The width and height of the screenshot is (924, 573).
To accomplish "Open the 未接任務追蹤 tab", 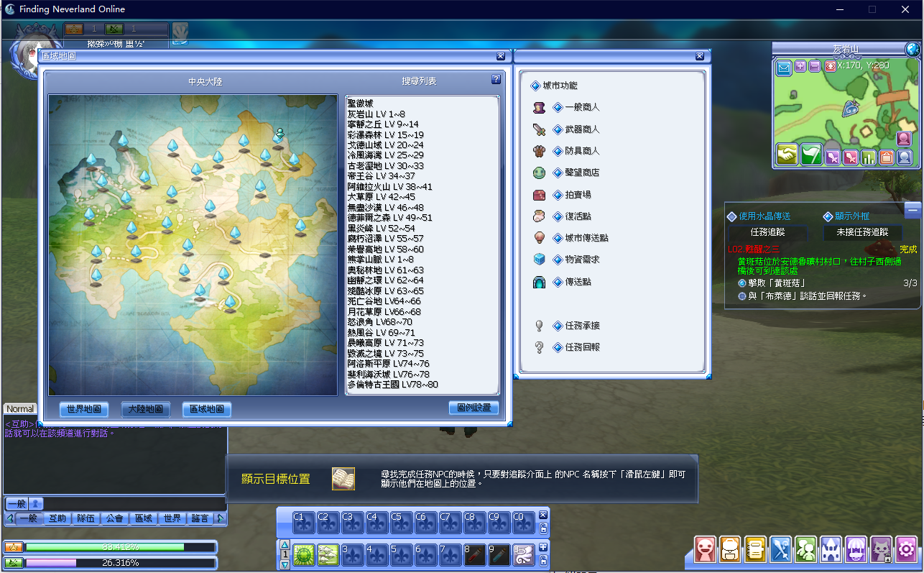I will pyautogui.click(x=862, y=233).
